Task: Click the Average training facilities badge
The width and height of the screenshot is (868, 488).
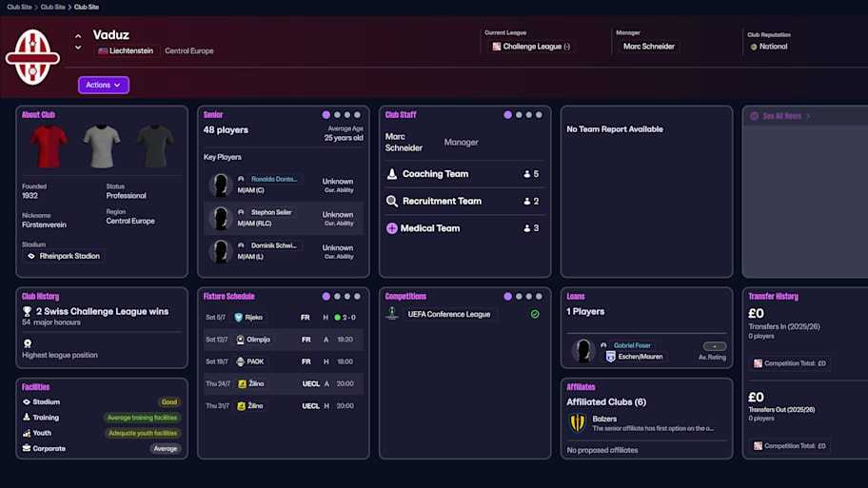Action: 142,418
